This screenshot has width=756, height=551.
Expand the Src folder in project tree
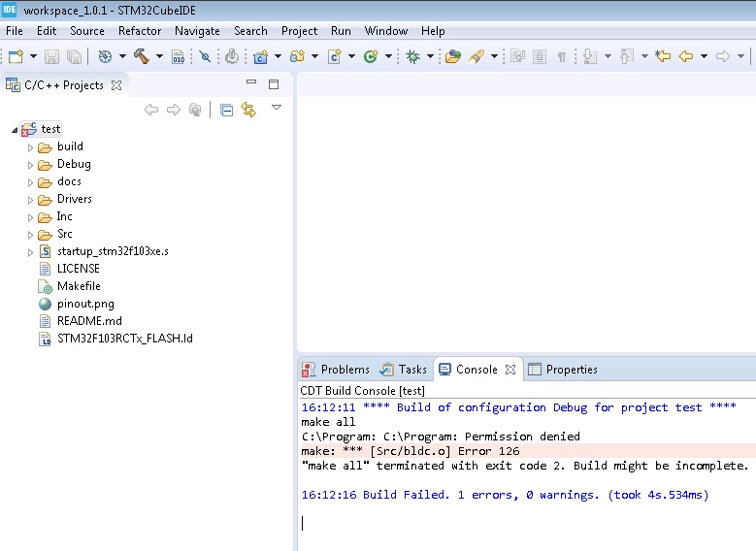pos(30,236)
